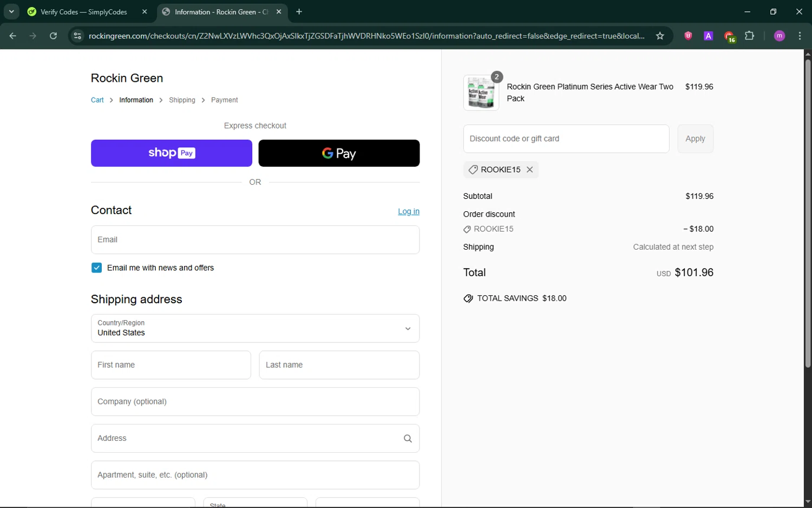Image resolution: width=812 pixels, height=508 pixels.
Task: Open the red shield extension icon
Action: tap(688, 36)
